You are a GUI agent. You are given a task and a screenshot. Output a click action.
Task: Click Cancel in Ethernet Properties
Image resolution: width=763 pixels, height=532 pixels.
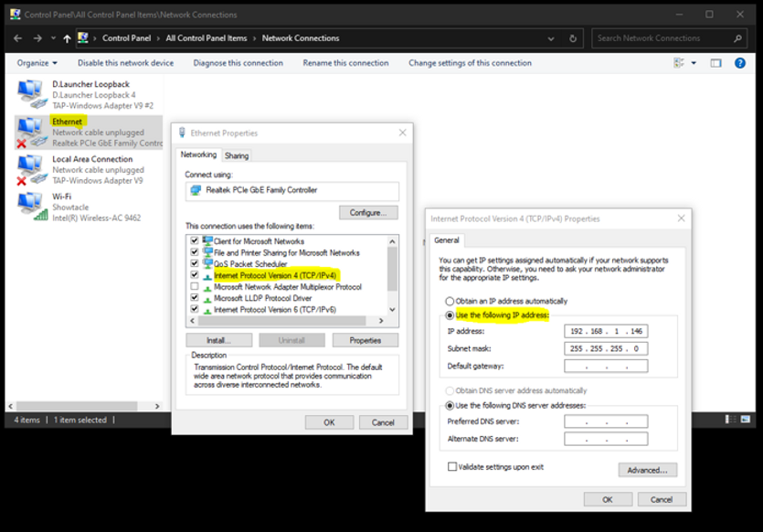383,422
